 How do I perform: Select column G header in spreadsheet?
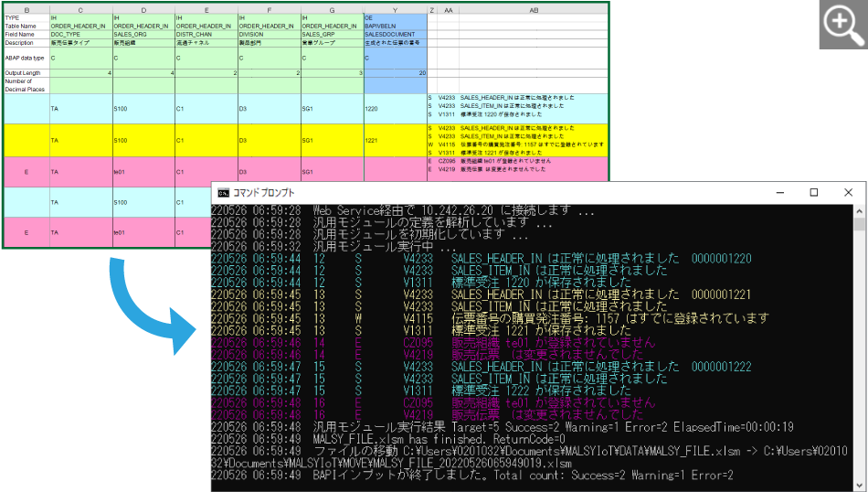point(333,10)
